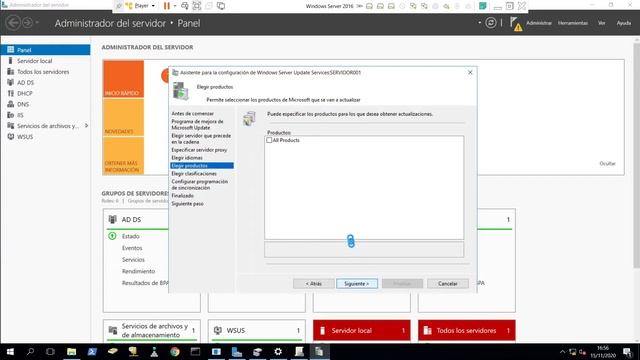640x360 pixels.
Task: Check the All Products checkbox
Action: tap(269, 140)
